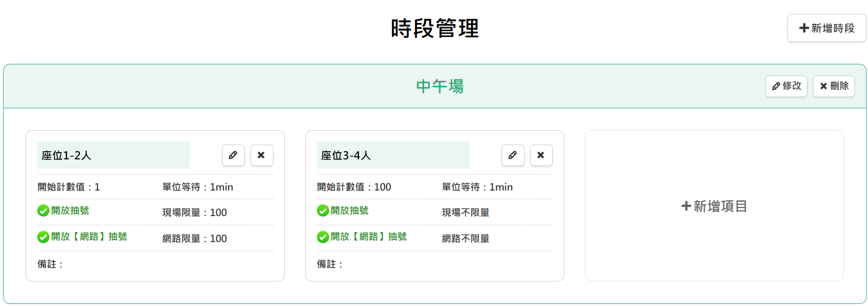Click the 時段管理 page heading
This screenshot has height=308, width=868.
[434, 28]
